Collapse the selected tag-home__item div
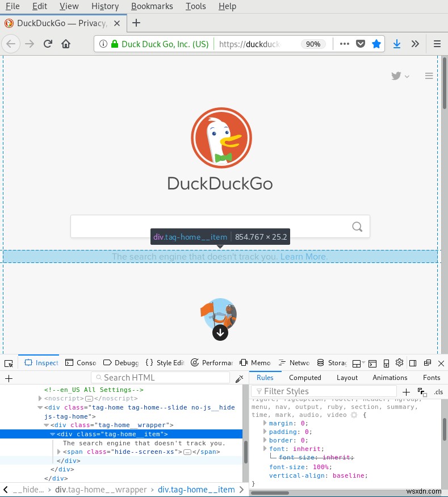Viewport: 448px width, 497px height. pos(53,435)
